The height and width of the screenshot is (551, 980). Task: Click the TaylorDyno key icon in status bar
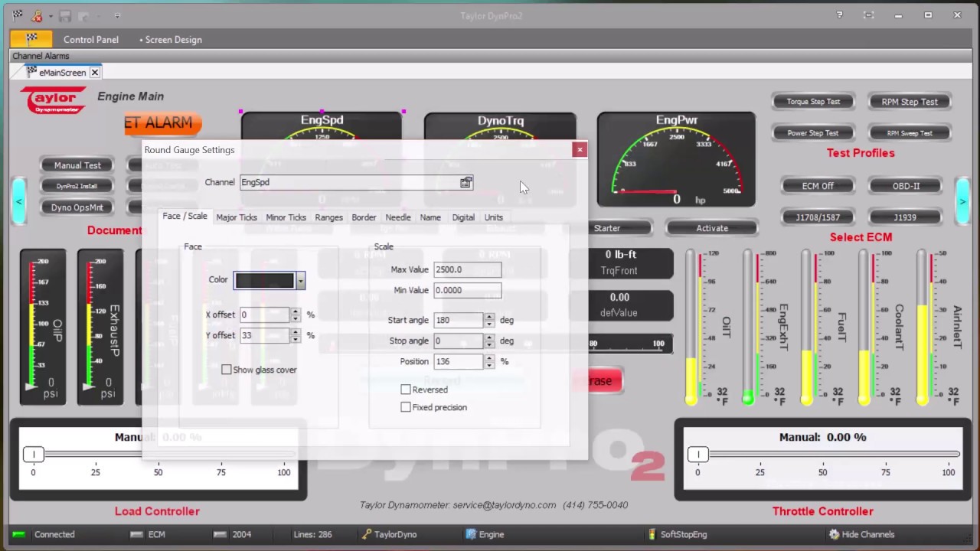367,535
